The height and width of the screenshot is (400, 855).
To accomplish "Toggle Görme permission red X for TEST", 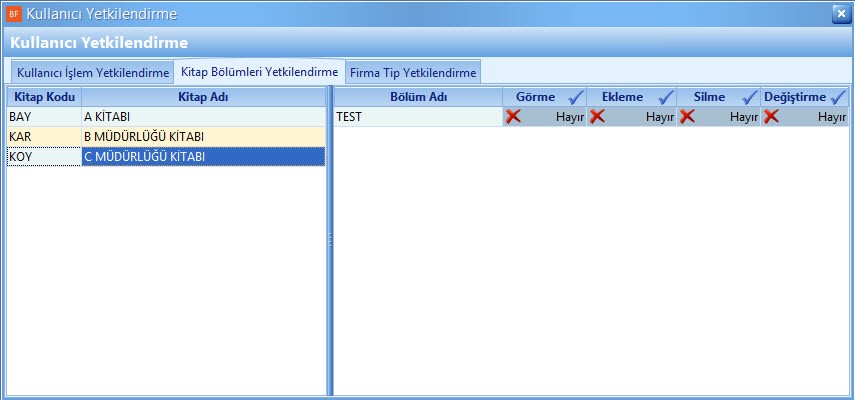I will (513, 117).
